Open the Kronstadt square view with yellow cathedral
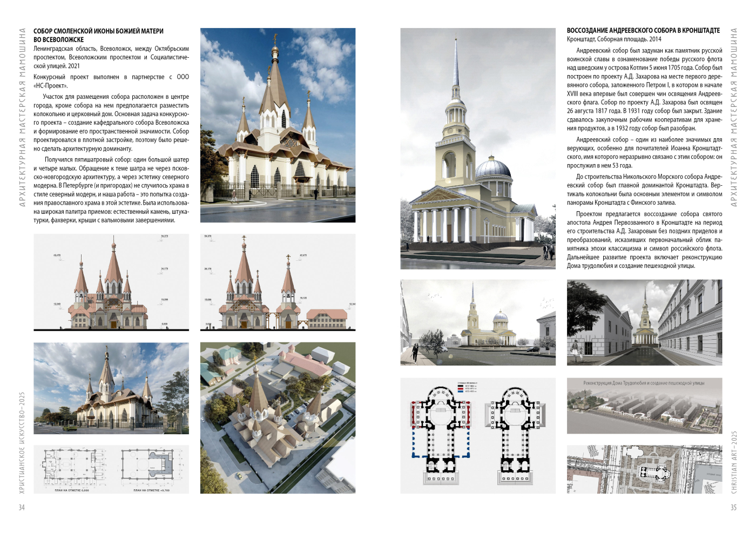 coord(478,322)
